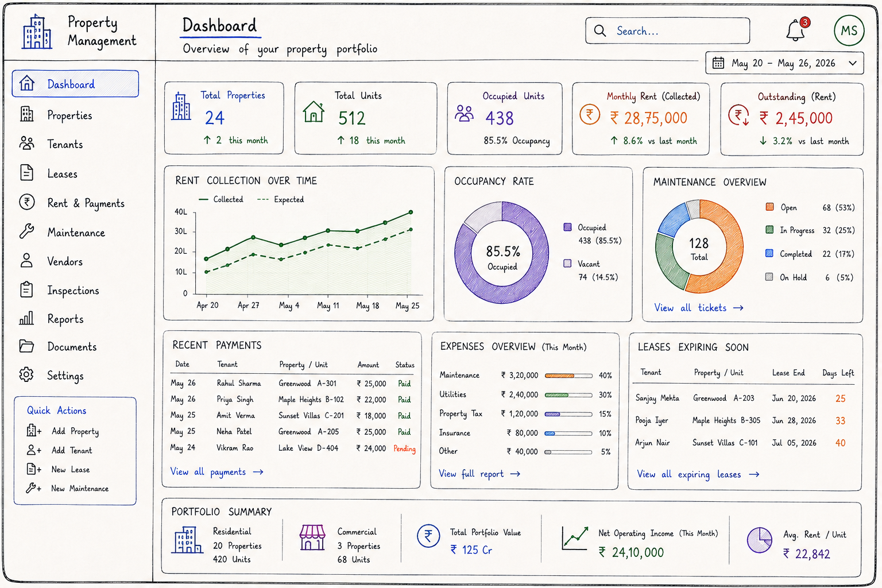This screenshot has height=588, width=882.
Task: Click the Expected legend in rent chart
Action: click(x=281, y=199)
